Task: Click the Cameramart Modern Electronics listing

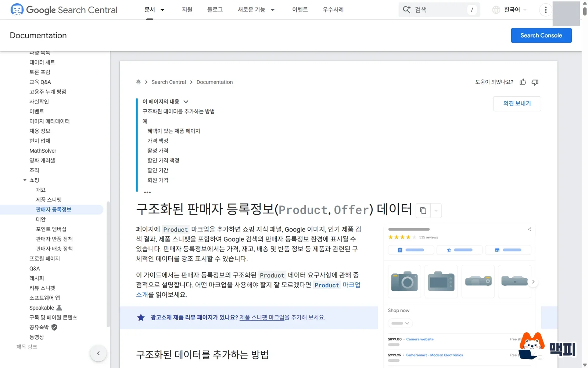Action: 434,355
